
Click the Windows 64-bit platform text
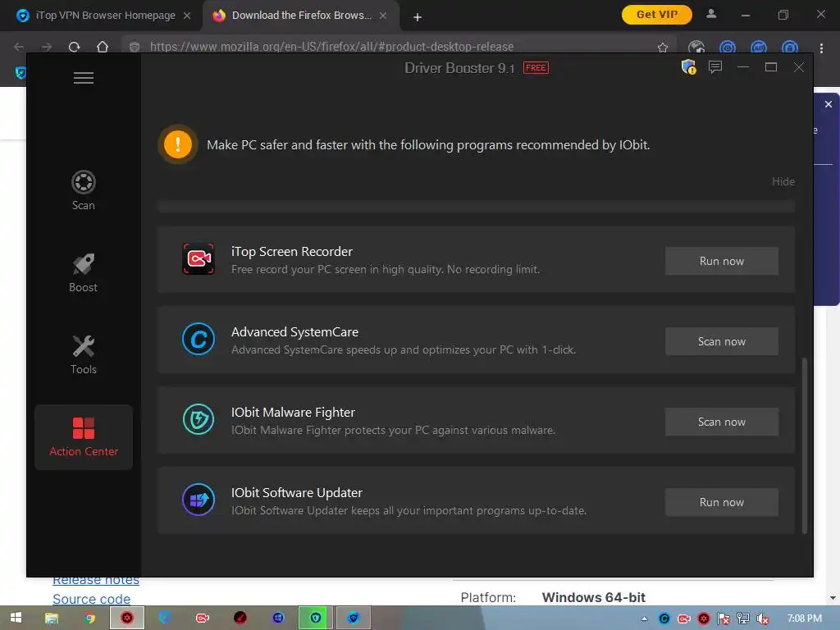[x=594, y=597]
